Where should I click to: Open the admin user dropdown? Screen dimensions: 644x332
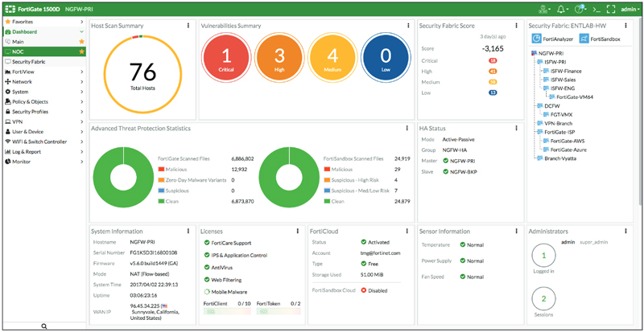(x=630, y=9)
